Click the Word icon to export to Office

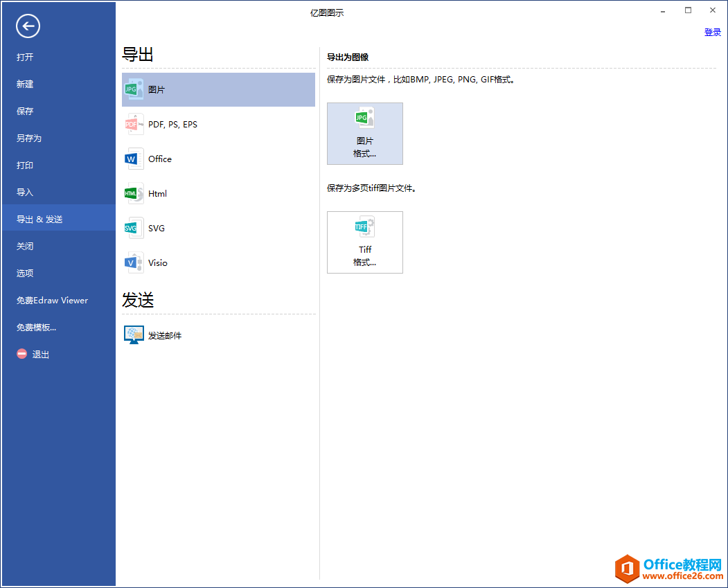134,159
